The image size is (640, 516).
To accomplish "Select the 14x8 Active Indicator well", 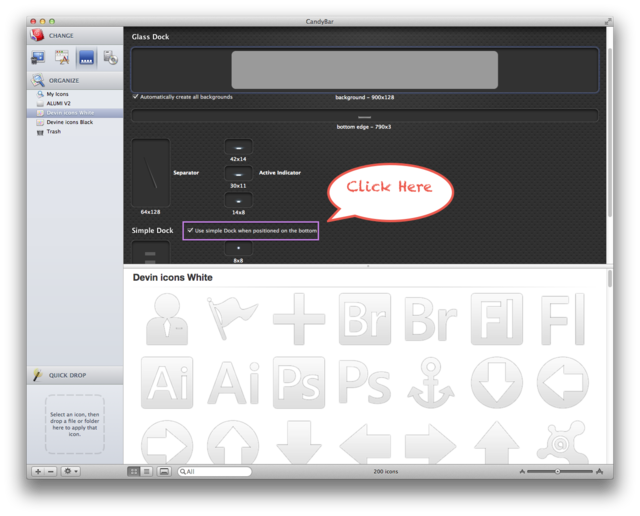I will click(238, 200).
